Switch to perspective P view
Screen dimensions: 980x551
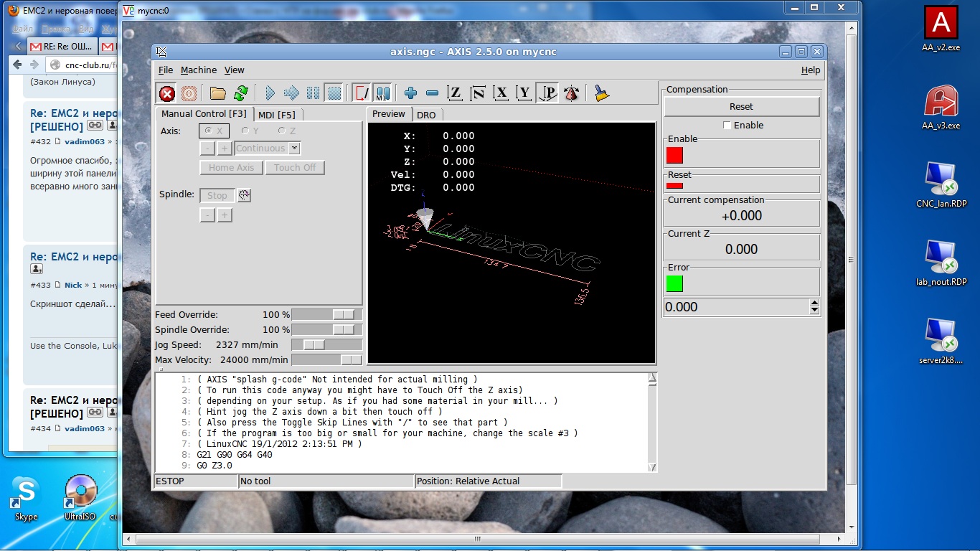pos(548,93)
